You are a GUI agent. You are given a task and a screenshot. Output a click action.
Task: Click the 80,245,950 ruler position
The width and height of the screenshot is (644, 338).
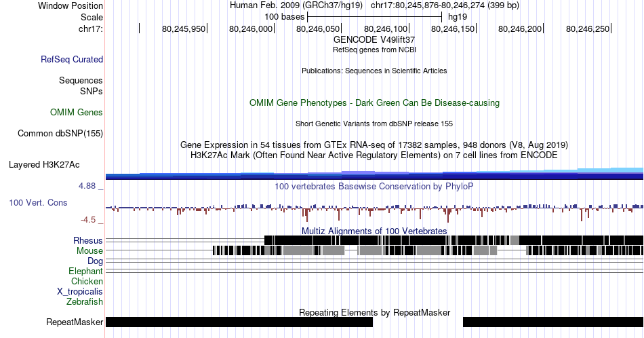pos(184,29)
